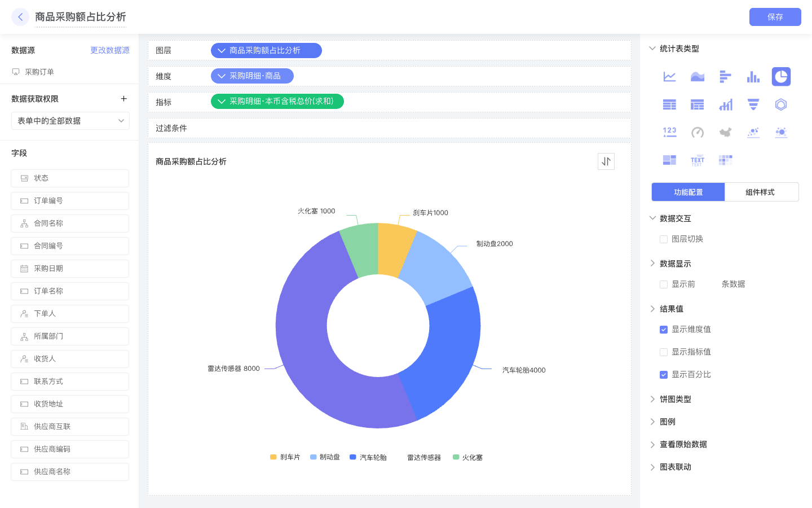Viewport: 812px width, 508px height.
Task: Choose the gauge chart type icon
Action: click(697, 132)
